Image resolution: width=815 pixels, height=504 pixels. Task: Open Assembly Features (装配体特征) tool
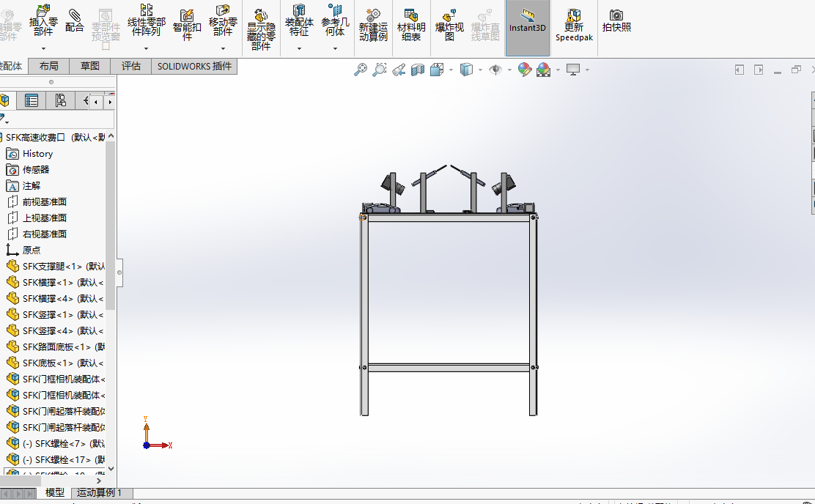(x=299, y=21)
